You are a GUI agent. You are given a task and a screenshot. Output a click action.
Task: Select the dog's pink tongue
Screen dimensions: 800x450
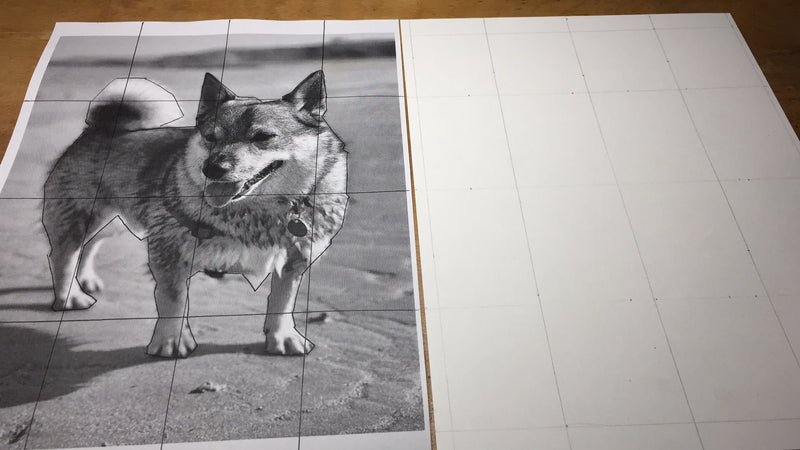coord(222,193)
